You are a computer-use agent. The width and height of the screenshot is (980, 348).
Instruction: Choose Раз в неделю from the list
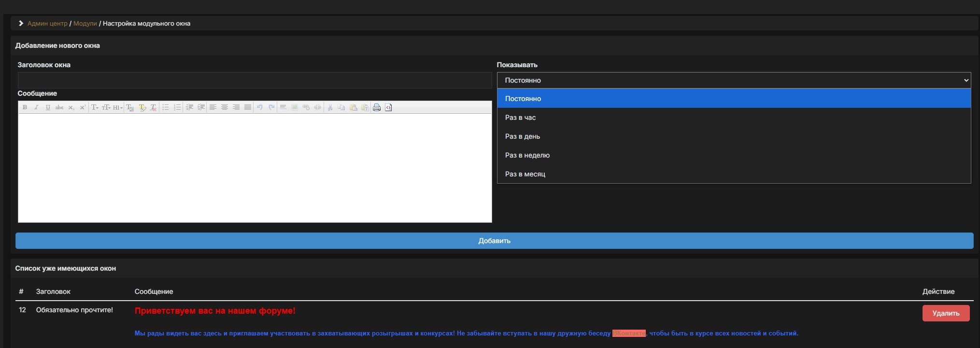pyautogui.click(x=527, y=155)
